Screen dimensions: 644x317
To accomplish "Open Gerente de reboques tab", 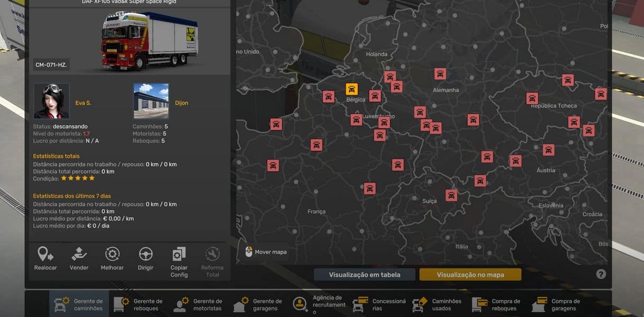I will pos(140,305).
